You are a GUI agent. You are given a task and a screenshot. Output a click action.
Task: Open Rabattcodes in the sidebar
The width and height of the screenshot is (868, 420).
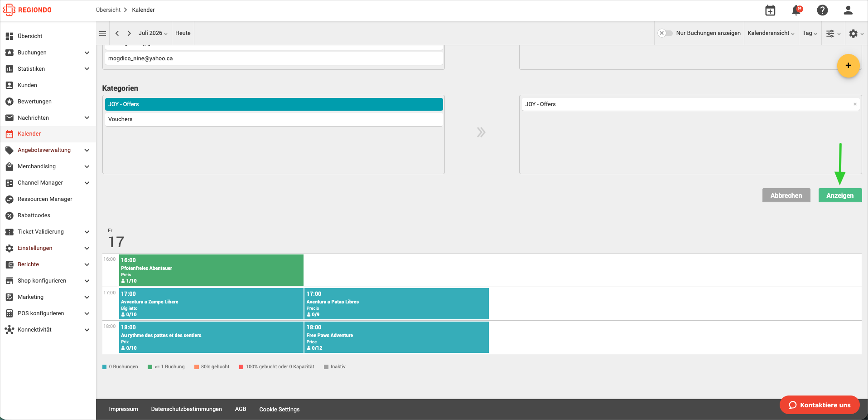pos(34,215)
